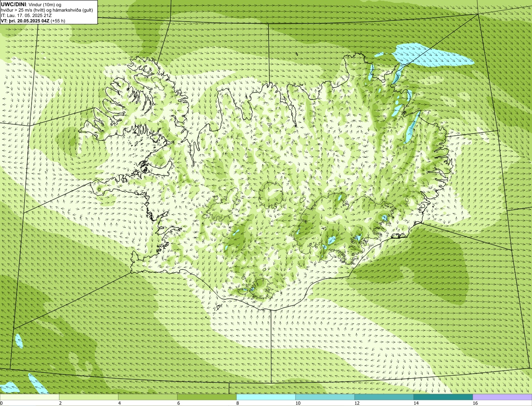Viewport: 532px width, 406px height.
Task: Choose the 6–8 m/s darker green segment
Action: click(207, 397)
